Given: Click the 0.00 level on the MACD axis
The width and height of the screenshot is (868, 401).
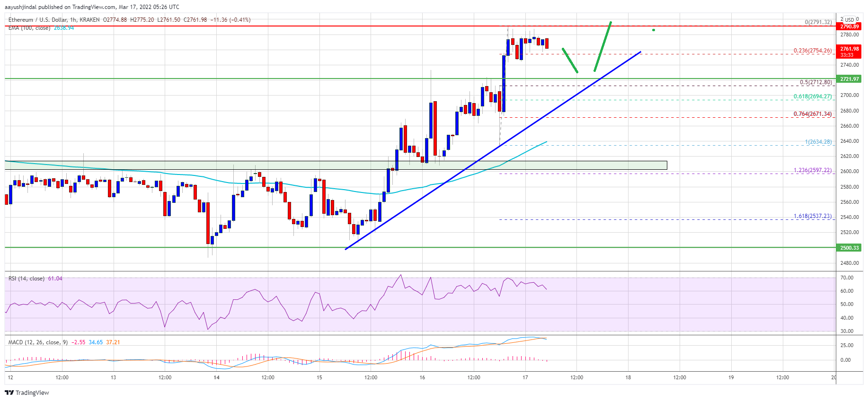Looking at the screenshot, I should click(x=845, y=360).
